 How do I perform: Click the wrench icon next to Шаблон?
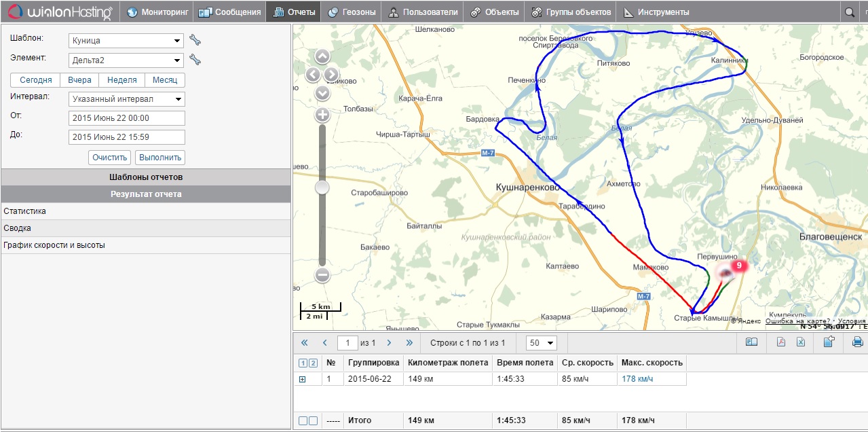pyautogui.click(x=195, y=40)
